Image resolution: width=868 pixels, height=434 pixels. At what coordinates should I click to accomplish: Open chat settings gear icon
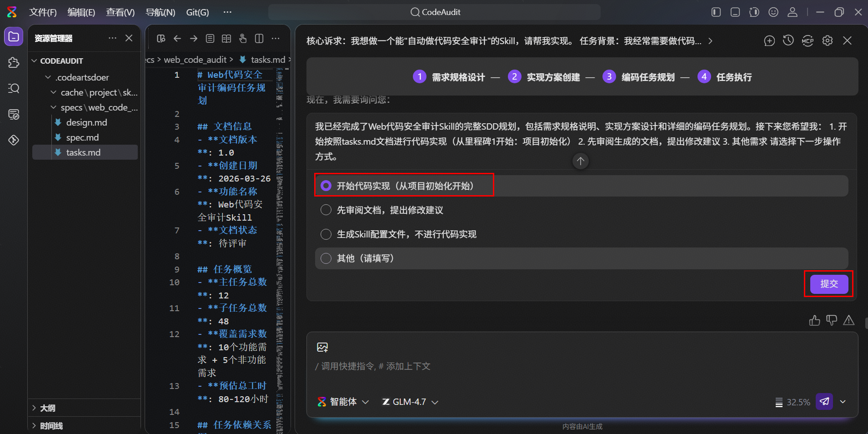(828, 41)
